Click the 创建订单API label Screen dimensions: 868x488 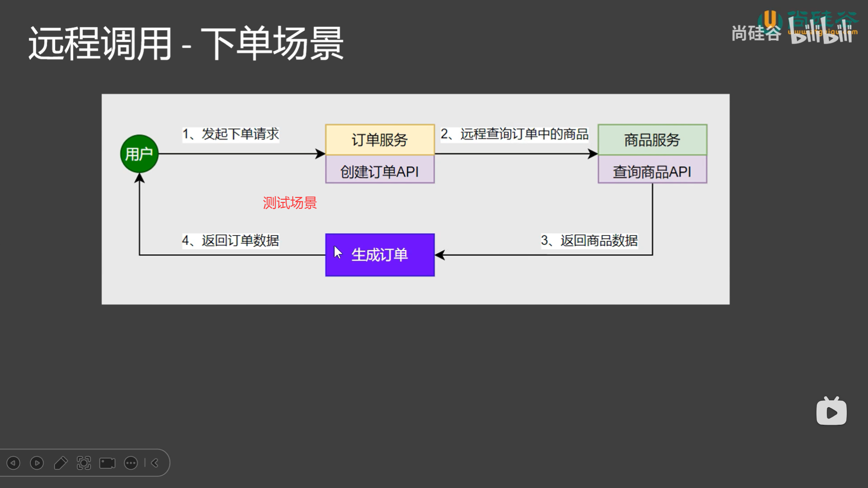pyautogui.click(x=380, y=171)
